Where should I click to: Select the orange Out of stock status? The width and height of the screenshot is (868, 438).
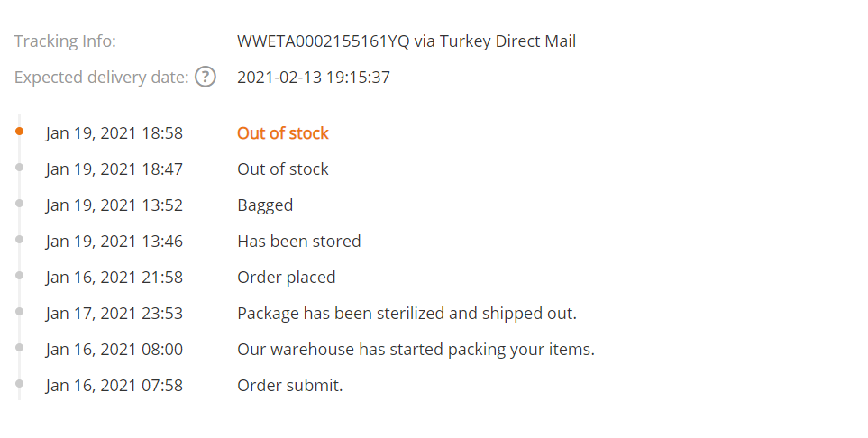[283, 132]
